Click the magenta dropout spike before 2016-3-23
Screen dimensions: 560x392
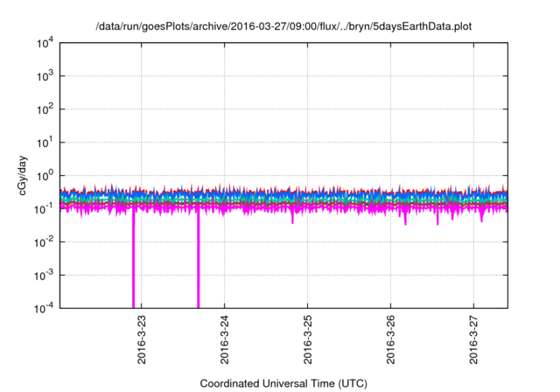click(x=134, y=259)
